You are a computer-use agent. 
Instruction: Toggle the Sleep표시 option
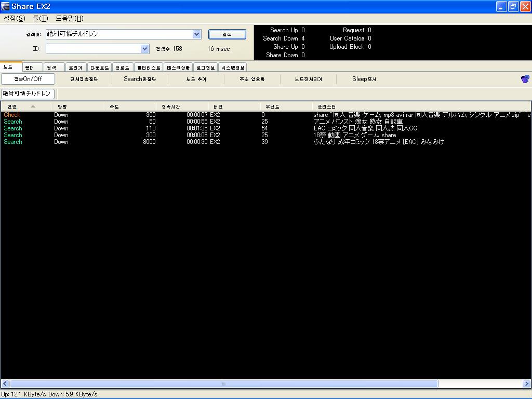tap(364, 79)
